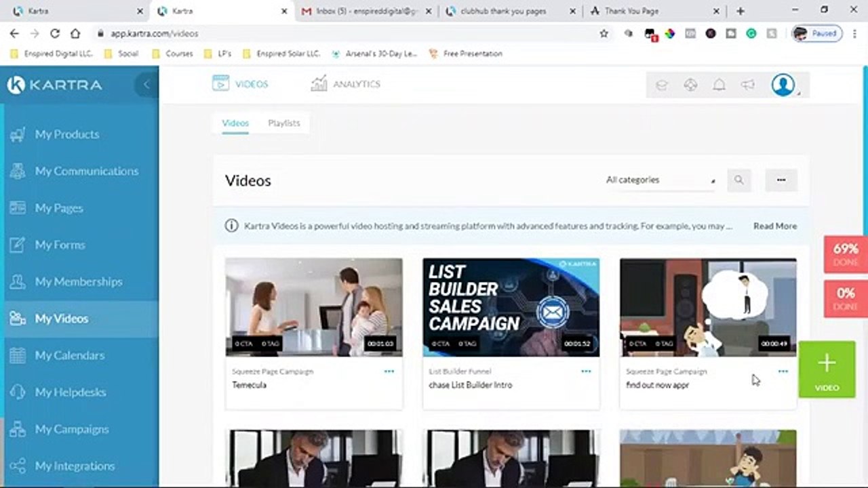Open the List Builder Sales Campaign thumbnail
The height and width of the screenshot is (488, 868).
(511, 307)
